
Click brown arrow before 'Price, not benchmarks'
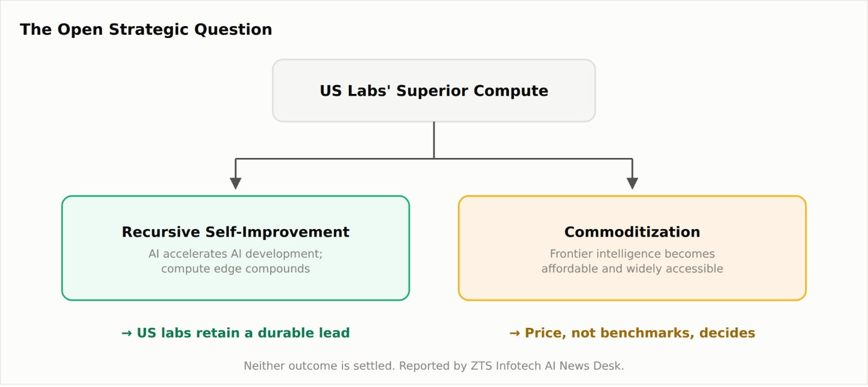(x=515, y=333)
